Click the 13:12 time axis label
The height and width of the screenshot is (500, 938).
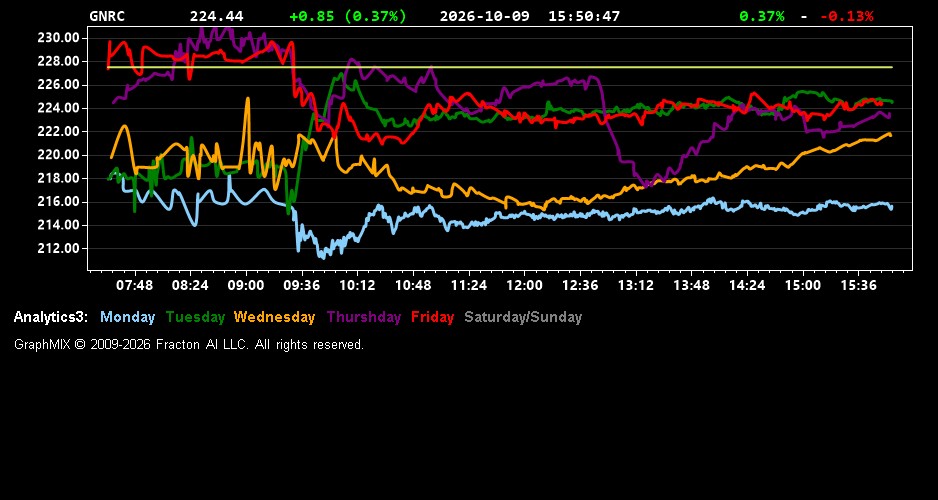point(635,285)
